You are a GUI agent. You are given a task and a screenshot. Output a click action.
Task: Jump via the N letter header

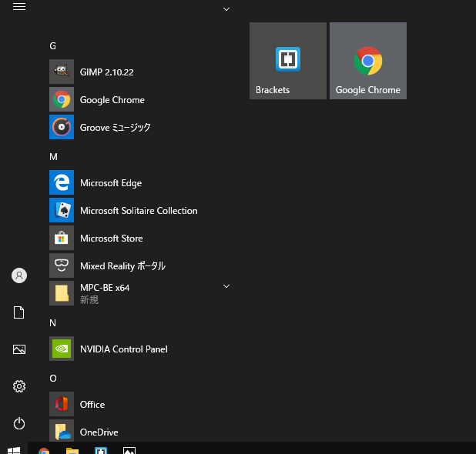pos(53,323)
